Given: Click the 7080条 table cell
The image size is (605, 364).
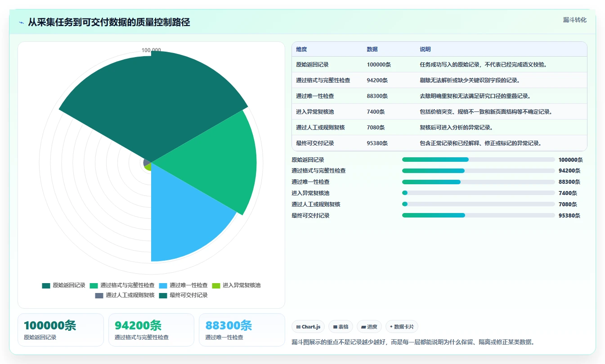Looking at the screenshot, I should point(376,128).
